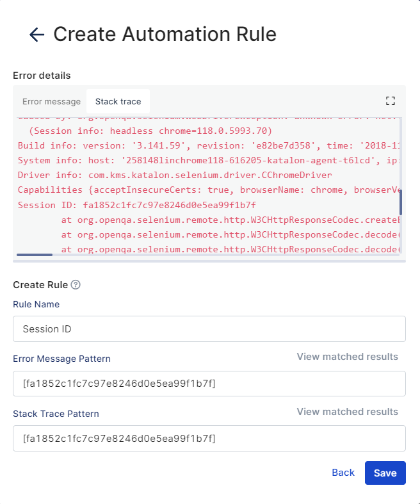
Task: Click into the Stack Trace Pattern field
Action: (x=209, y=439)
